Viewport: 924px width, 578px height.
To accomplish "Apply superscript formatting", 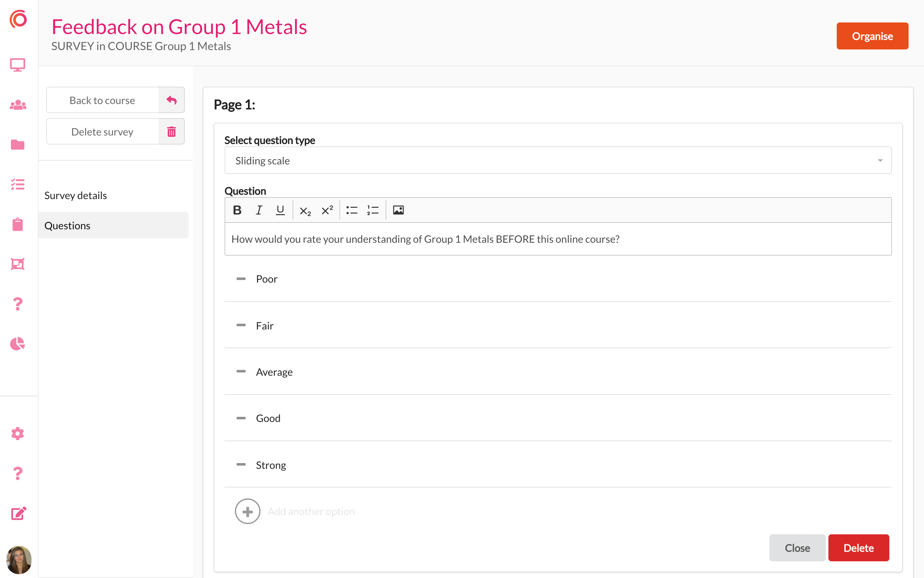I will pos(327,210).
